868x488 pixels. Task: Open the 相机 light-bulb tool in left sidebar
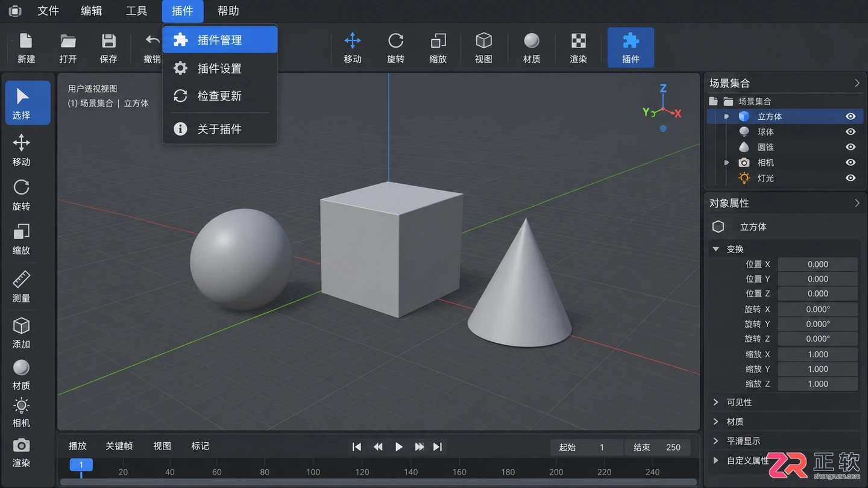[x=21, y=413]
